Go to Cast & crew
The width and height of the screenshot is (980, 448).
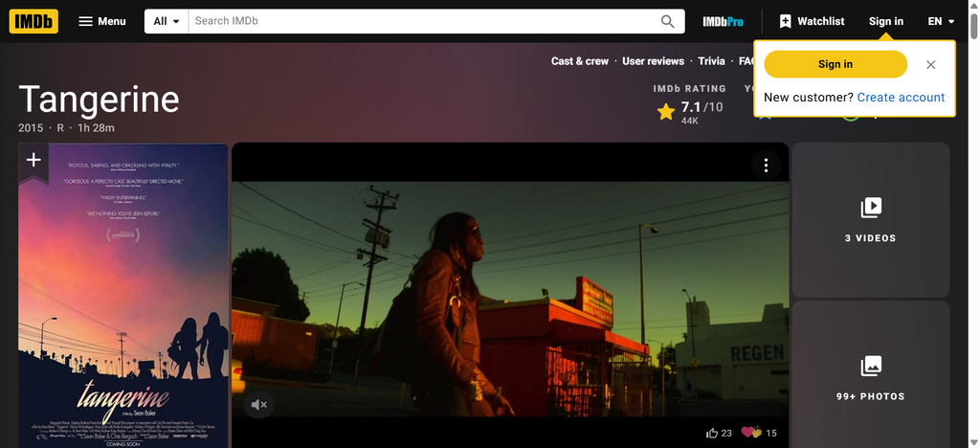(579, 61)
